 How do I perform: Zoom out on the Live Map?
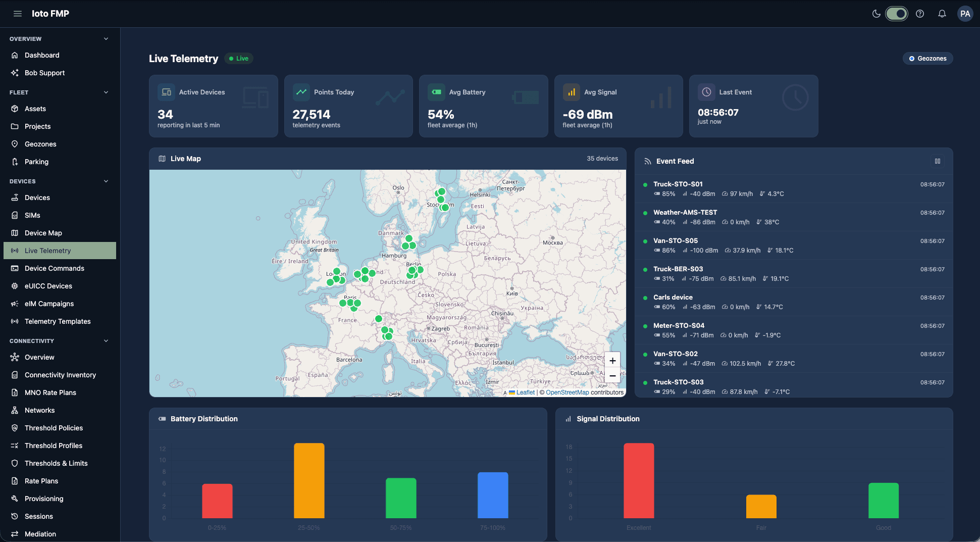pos(612,376)
